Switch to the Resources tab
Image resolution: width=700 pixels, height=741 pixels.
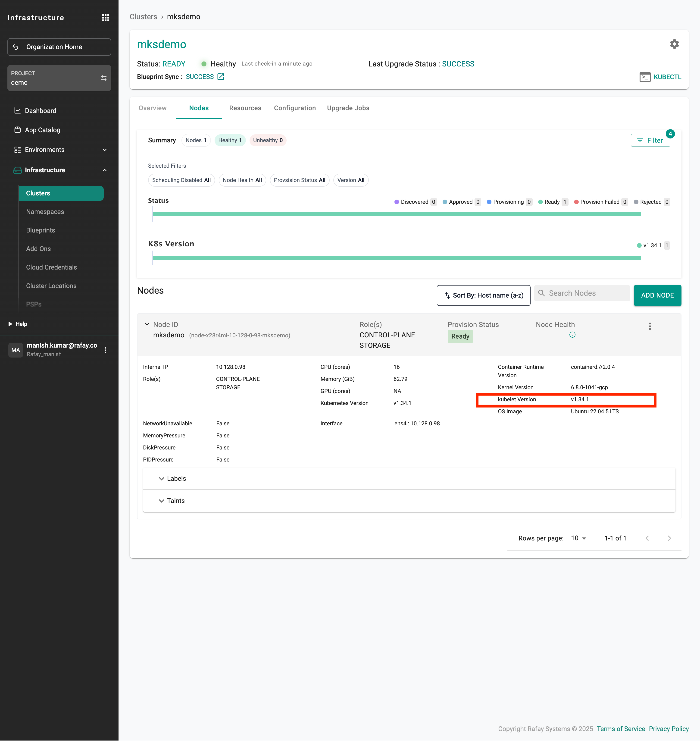[x=245, y=108]
